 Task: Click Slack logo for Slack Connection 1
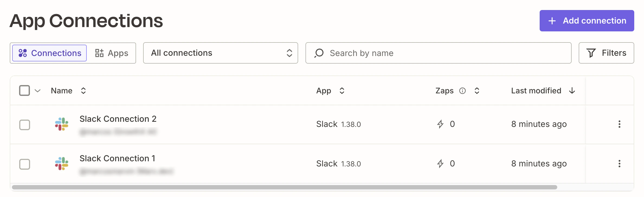pyautogui.click(x=62, y=164)
